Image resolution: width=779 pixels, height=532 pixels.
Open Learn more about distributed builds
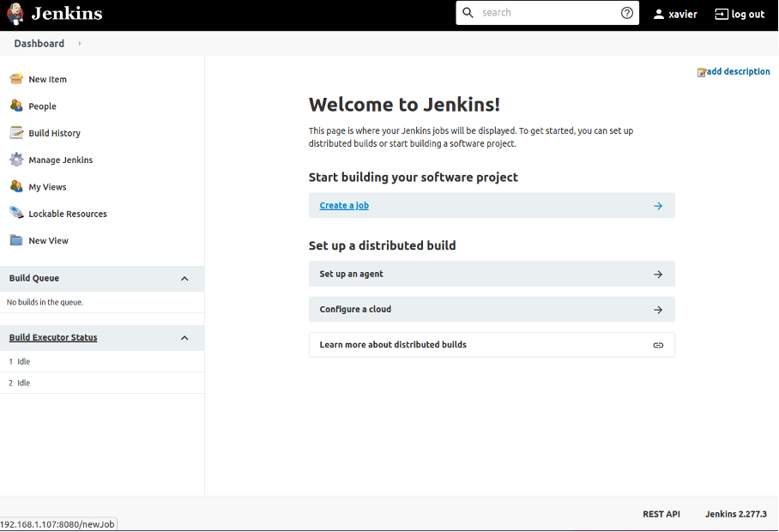point(492,345)
